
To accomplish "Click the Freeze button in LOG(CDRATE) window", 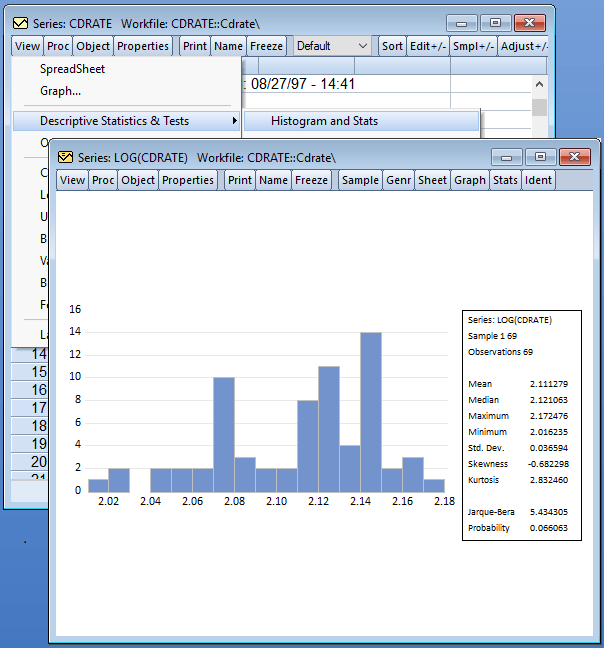I will 311,180.
